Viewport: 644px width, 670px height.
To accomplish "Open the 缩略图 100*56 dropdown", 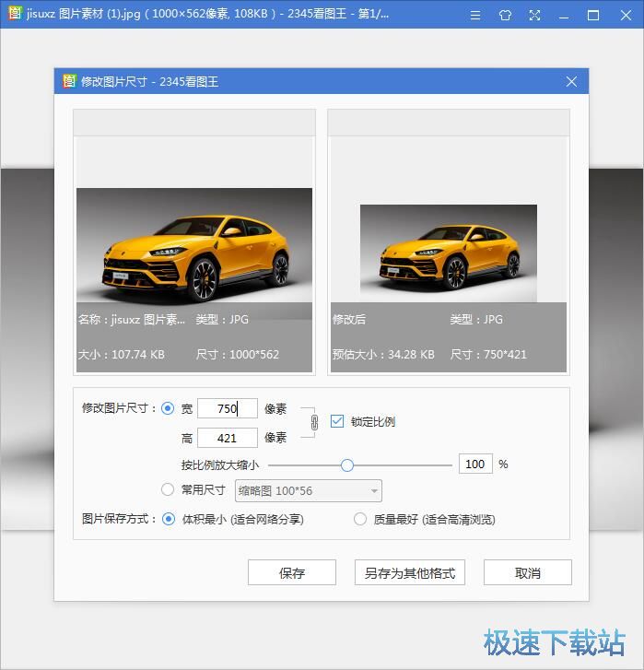I will pos(309,491).
